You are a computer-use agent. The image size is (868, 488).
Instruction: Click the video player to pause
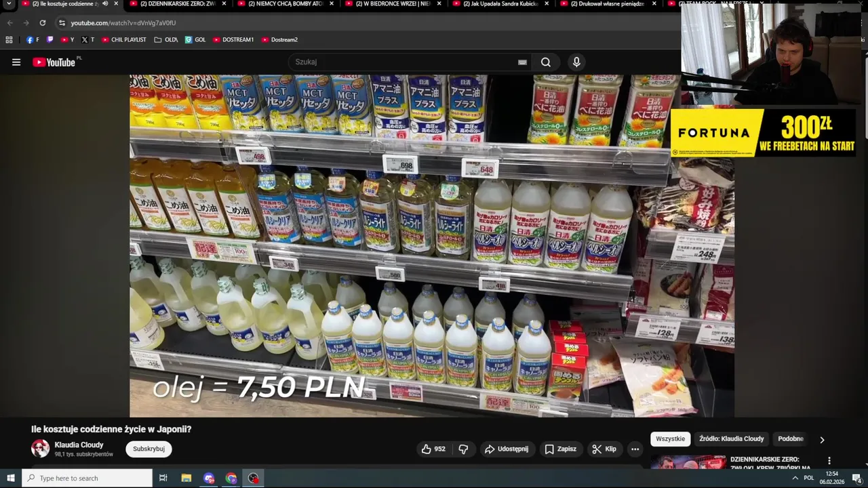click(x=432, y=246)
